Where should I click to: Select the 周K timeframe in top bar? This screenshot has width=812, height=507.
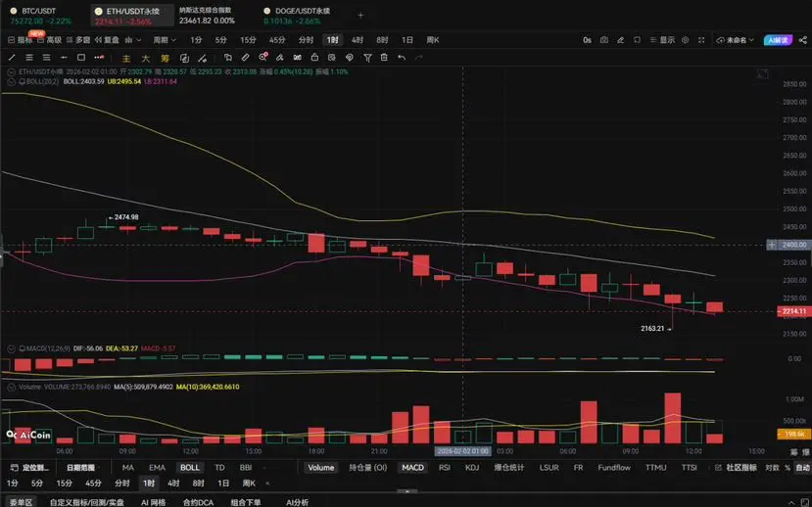[432, 40]
